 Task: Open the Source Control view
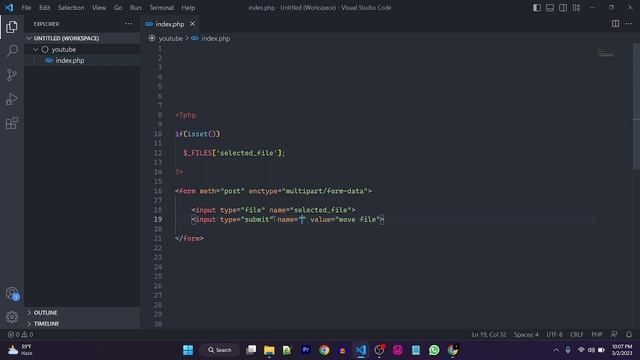click(x=12, y=75)
